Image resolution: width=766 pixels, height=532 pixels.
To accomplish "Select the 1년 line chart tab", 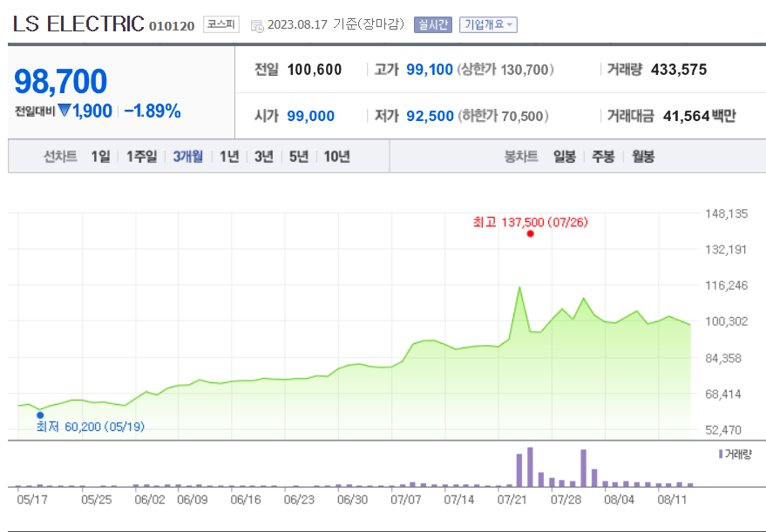I will [229, 157].
